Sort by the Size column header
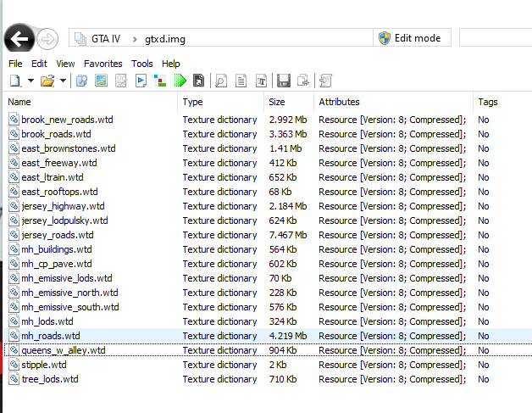The width and height of the screenshot is (532, 413). point(289,102)
